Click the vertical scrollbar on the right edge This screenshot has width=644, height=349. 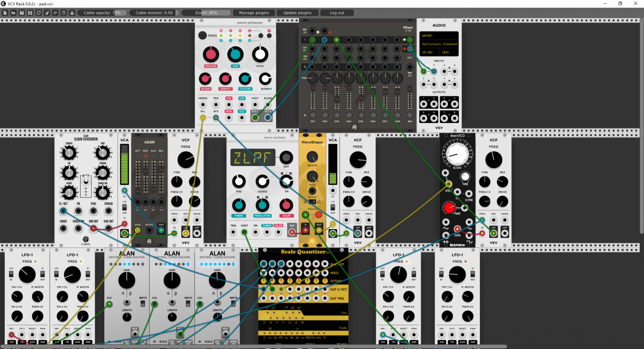coord(641,126)
